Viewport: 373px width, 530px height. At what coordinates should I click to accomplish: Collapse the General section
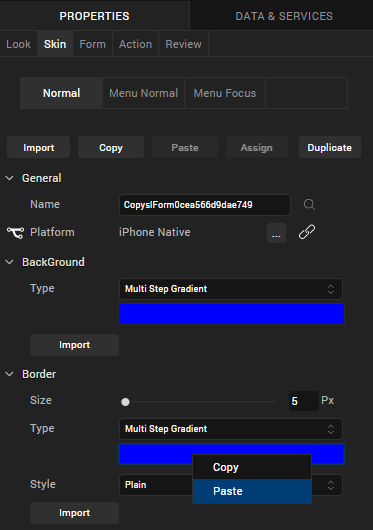[x=9, y=178]
